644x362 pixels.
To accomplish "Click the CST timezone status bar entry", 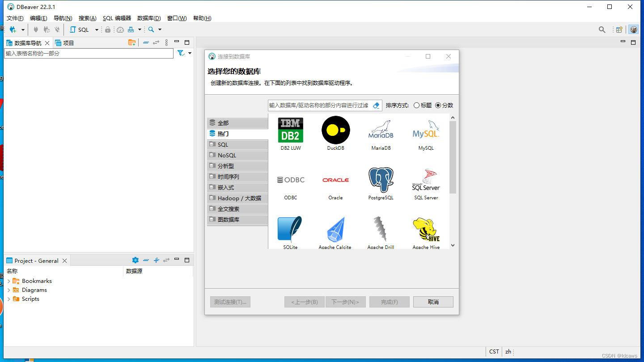I will (x=494, y=352).
